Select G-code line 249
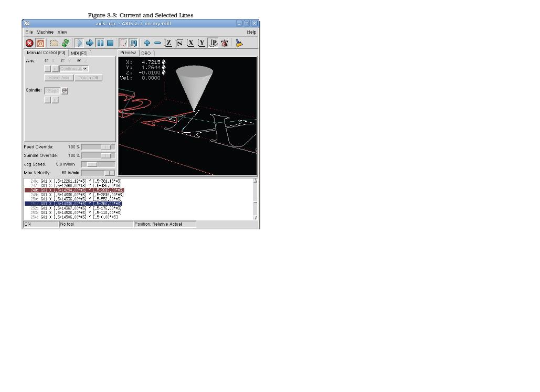Viewport: 540px width, 392px height. pyautogui.click(x=77, y=195)
